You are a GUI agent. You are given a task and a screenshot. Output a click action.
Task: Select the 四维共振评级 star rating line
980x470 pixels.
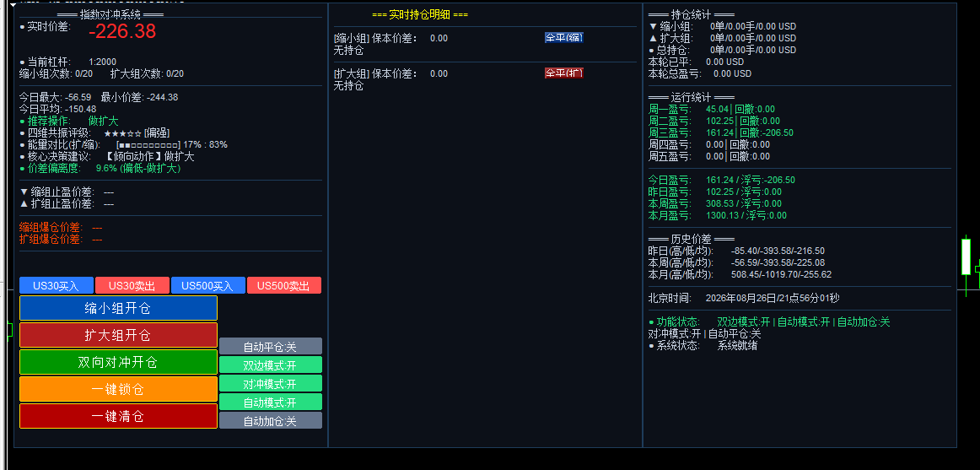point(94,132)
